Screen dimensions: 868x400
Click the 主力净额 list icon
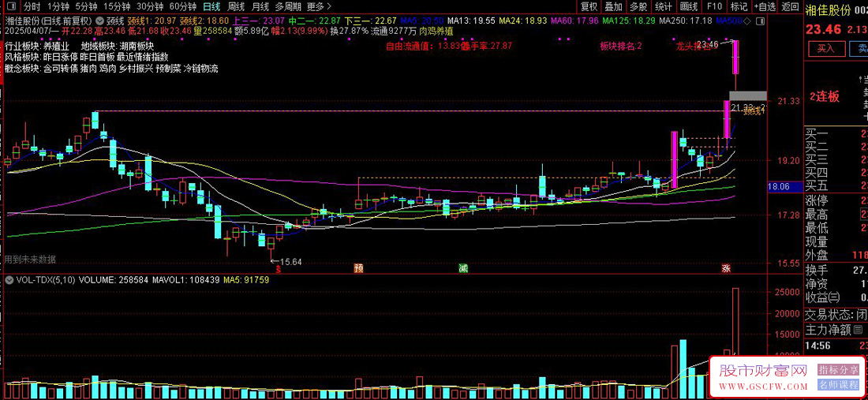(858, 331)
